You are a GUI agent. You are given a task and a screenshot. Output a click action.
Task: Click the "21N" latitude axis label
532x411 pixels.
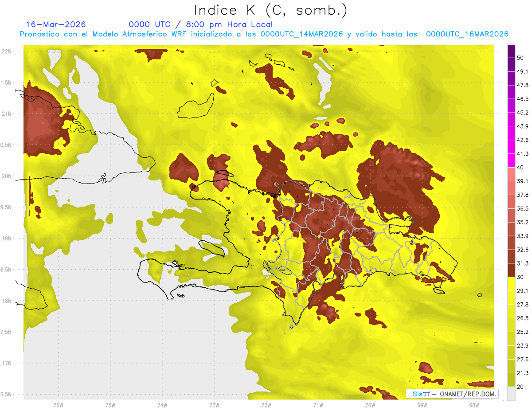click(x=6, y=114)
